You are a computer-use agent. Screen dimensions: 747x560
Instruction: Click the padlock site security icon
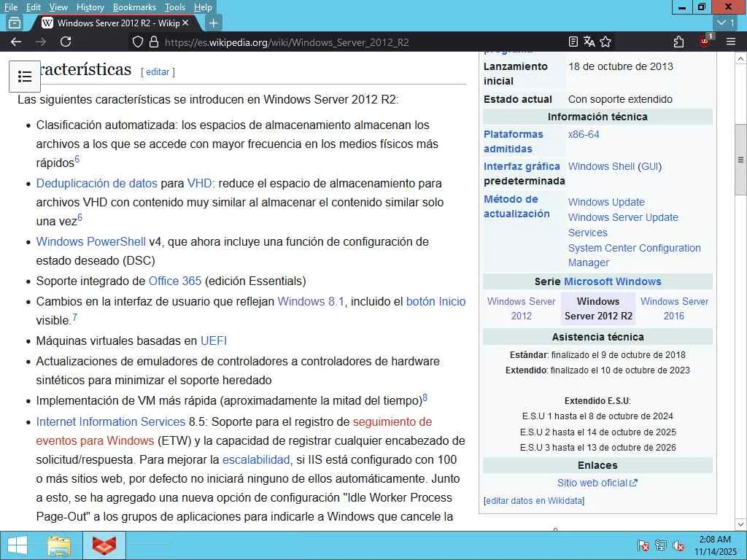153,42
